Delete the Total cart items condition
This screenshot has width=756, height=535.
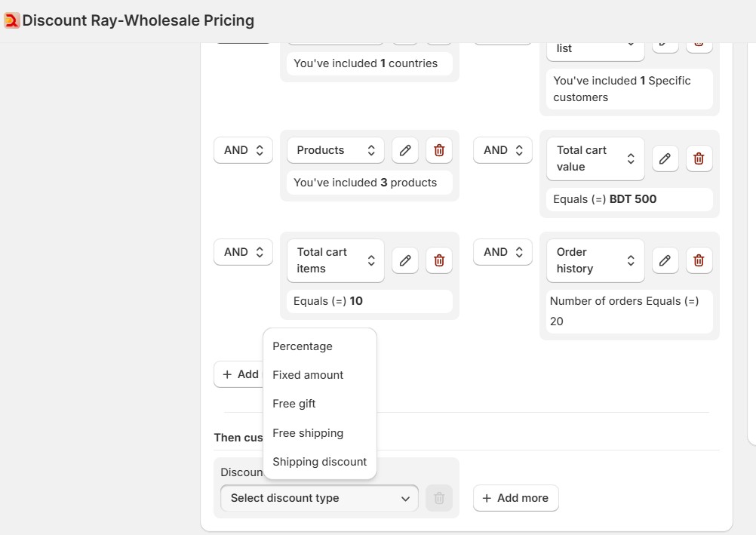coord(439,260)
